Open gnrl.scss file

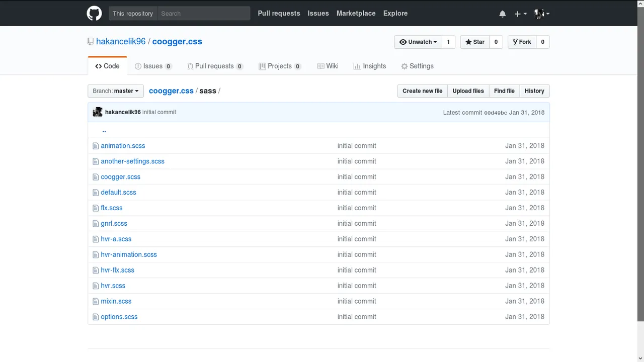coord(114,224)
